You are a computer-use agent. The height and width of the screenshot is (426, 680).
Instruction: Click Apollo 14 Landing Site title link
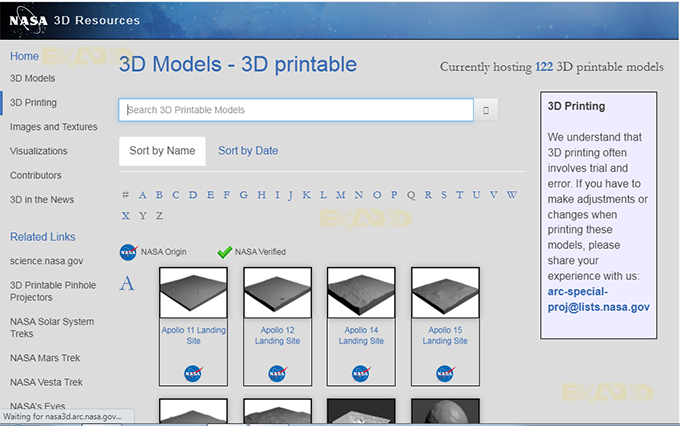pos(361,336)
